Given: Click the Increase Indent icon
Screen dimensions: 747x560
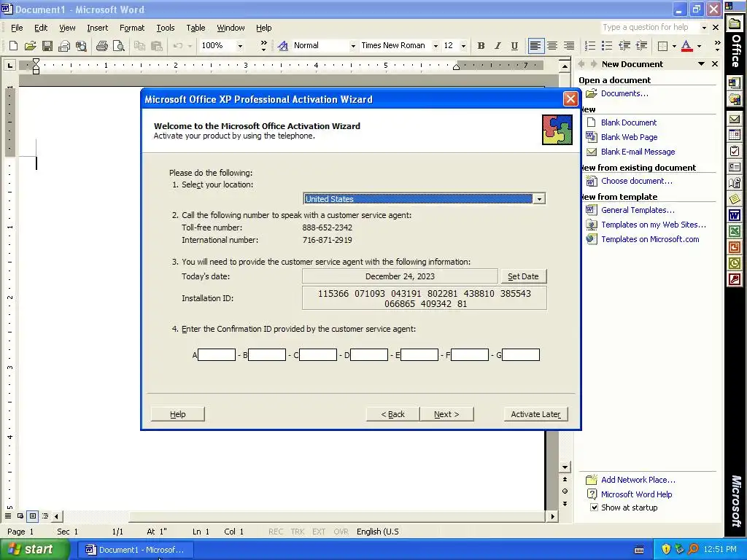Looking at the screenshot, I should 641,46.
